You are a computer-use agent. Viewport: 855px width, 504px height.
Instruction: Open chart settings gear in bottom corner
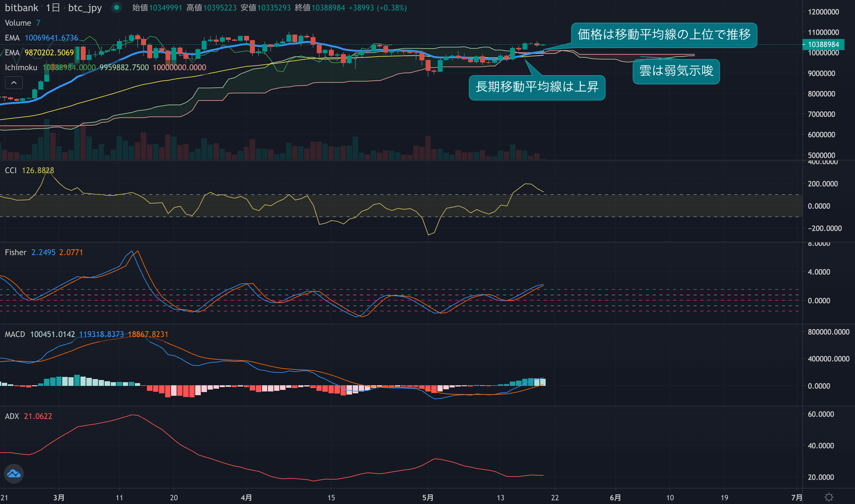[829, 497]
